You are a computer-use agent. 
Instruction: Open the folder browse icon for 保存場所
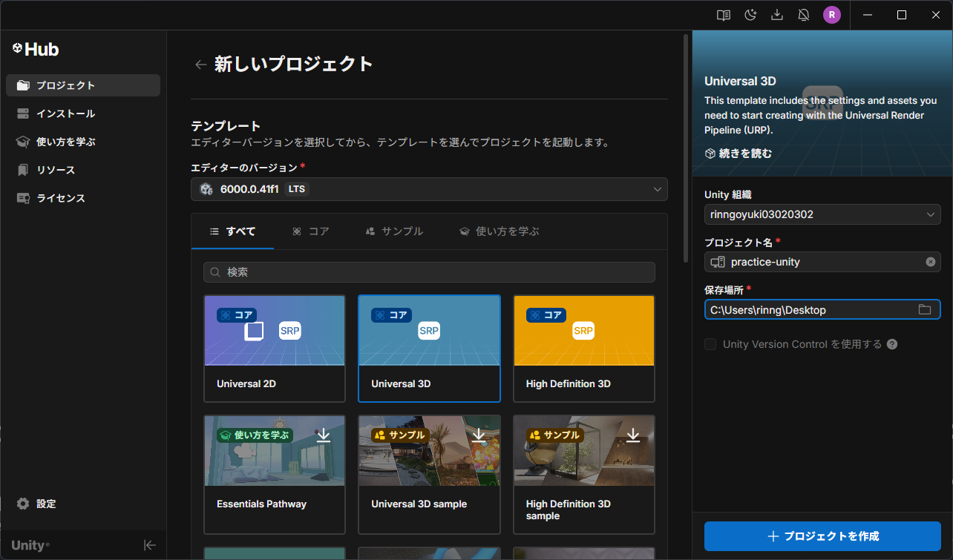coord(925,309)
